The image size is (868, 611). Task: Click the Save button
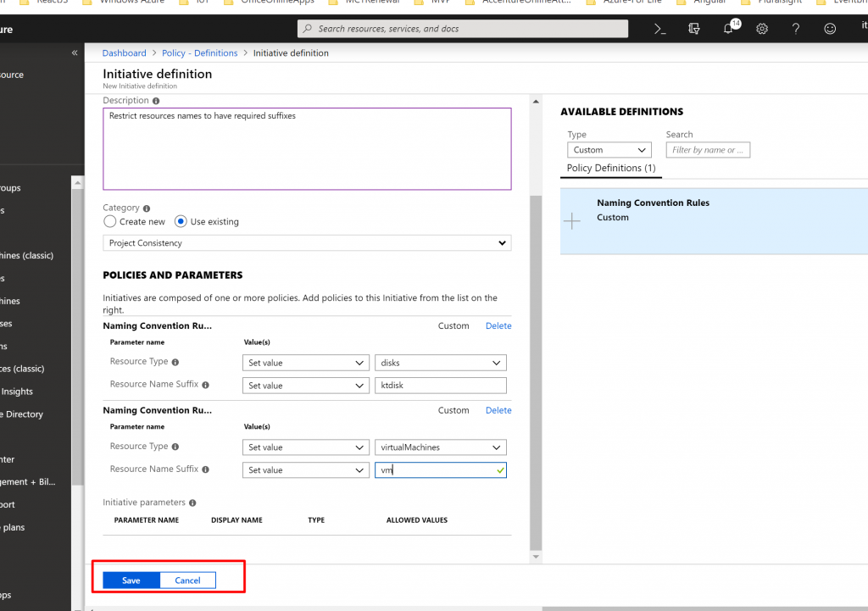[x=131, y=580]
